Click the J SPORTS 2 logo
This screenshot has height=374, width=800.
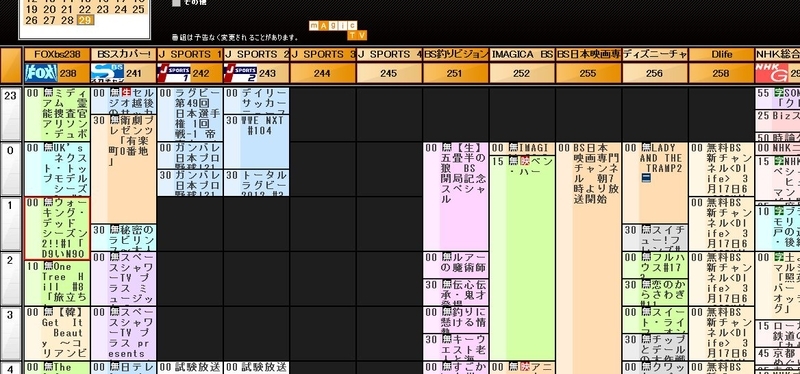coord(240,73)
